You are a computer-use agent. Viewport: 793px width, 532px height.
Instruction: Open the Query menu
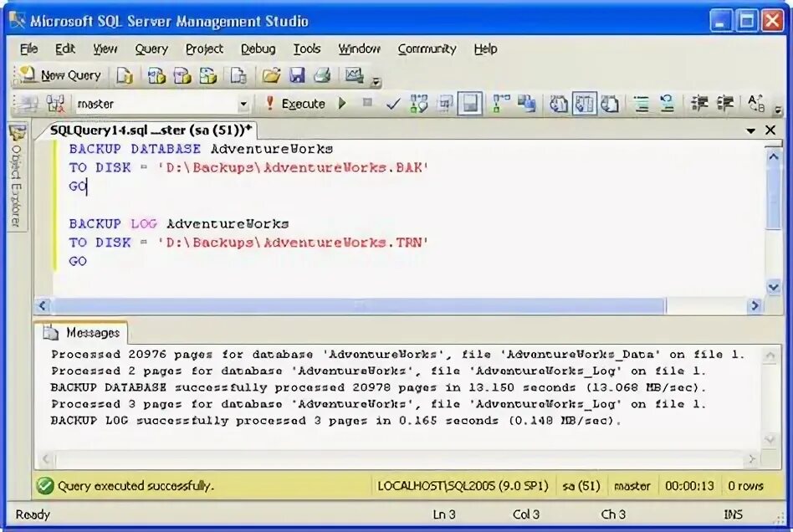click(x=151, y=49)
